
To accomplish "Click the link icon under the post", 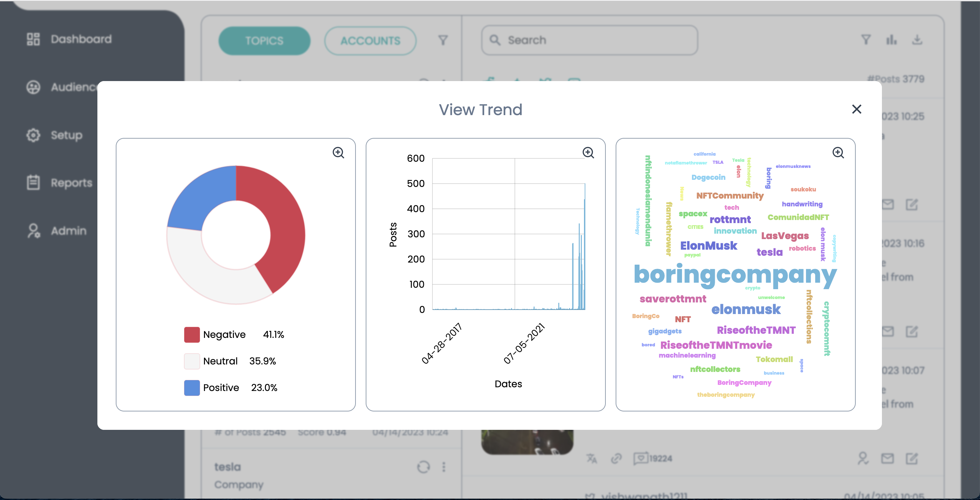I will tap(616, 458).
